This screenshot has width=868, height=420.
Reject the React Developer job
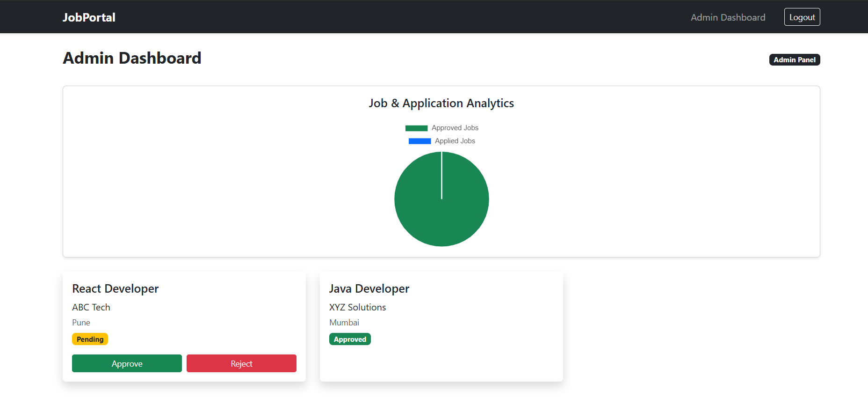241,363
